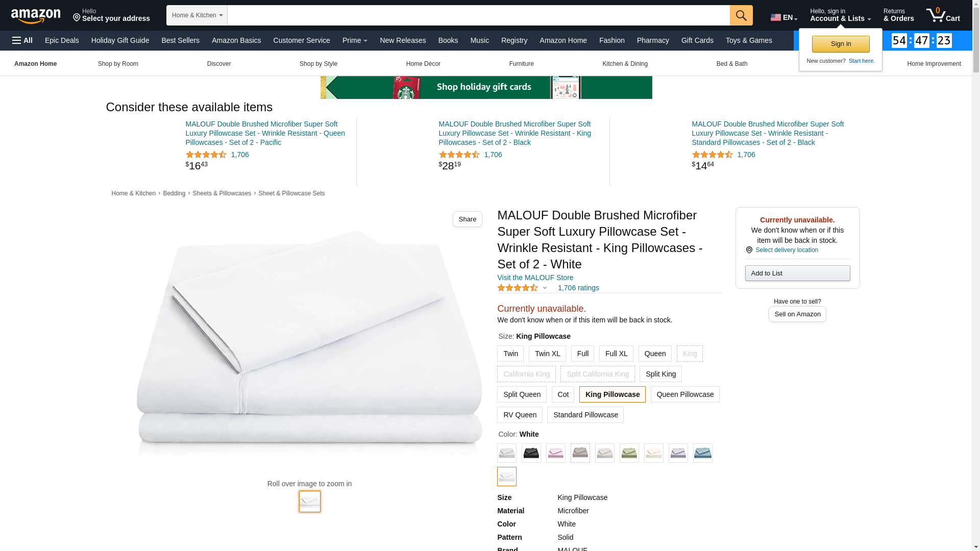Expand the Account & Lists menu
This screenshot has height=551, width=980.
[840, 15]
